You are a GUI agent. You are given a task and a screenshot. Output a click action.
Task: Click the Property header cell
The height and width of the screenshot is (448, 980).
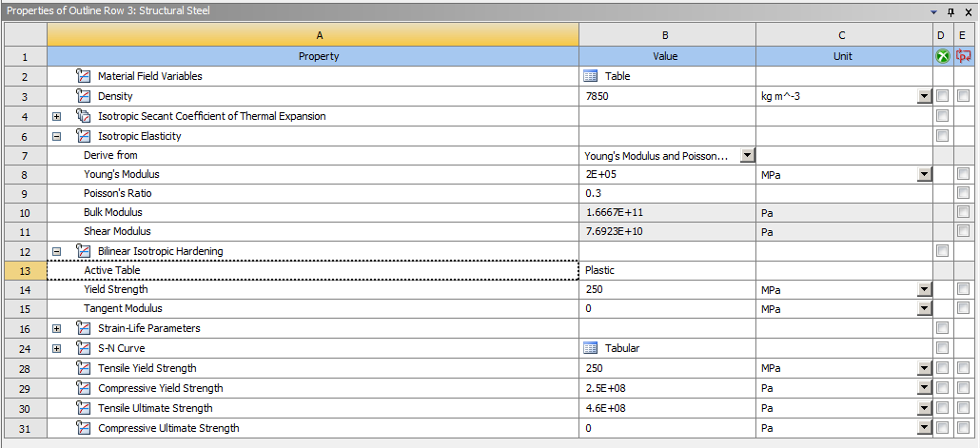[x=313, y=56]
